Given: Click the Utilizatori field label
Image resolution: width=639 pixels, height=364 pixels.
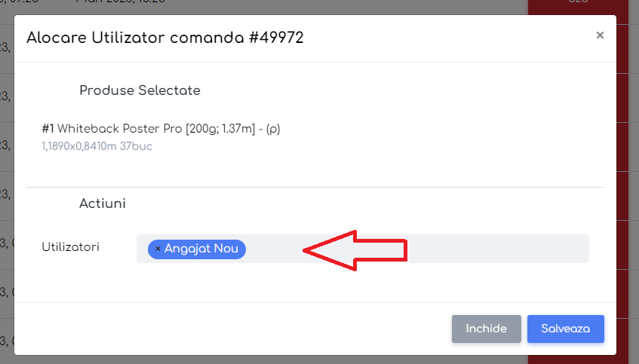Looking at the screenshot, I should pos(70,247).
